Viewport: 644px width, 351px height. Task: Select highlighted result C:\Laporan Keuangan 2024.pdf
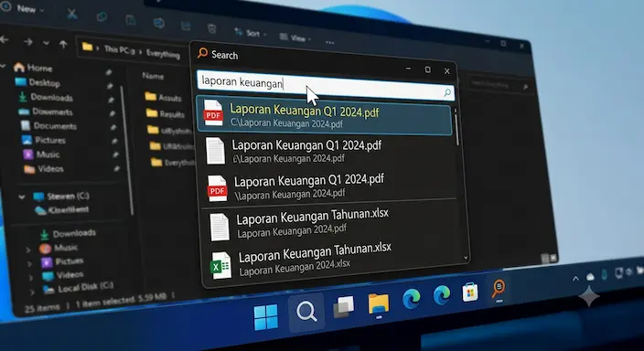[x=325, y=115]
